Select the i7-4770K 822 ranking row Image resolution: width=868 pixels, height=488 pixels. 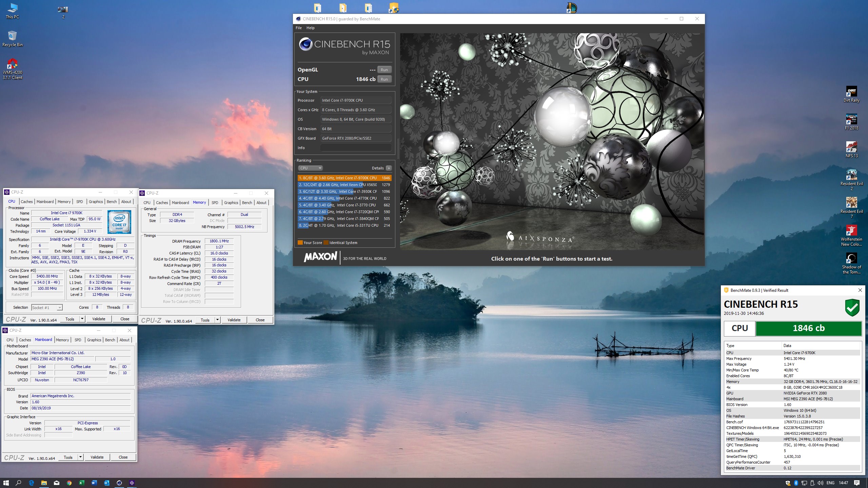(344, 198)
